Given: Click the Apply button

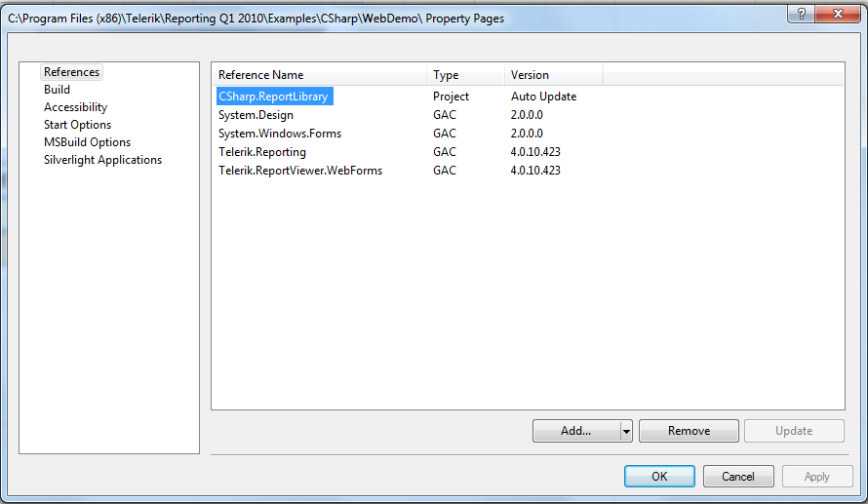Looking at the screenshot, I should click(x=817, y=477).
